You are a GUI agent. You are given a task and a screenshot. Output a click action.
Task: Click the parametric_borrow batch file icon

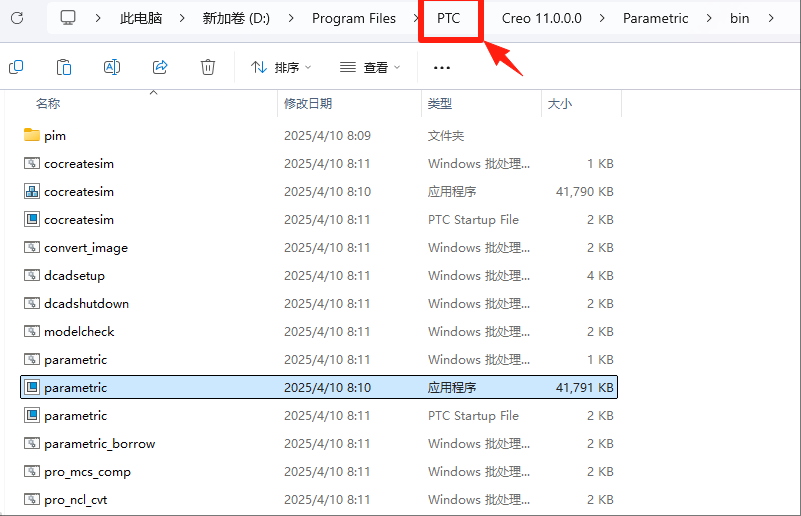pos(32,443)
